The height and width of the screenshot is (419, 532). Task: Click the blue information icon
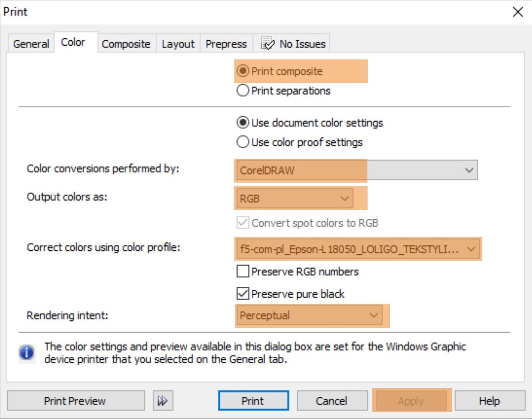tap(26, 352)
